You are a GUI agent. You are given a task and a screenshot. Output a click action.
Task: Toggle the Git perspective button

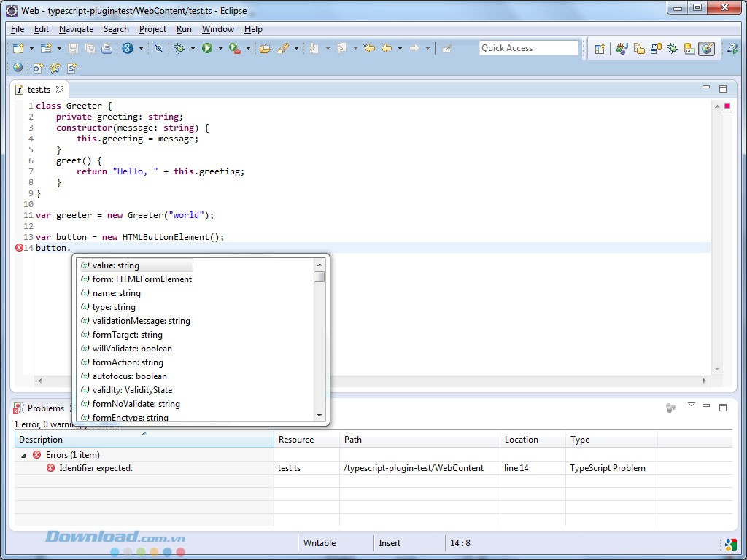tap(689, 49)
